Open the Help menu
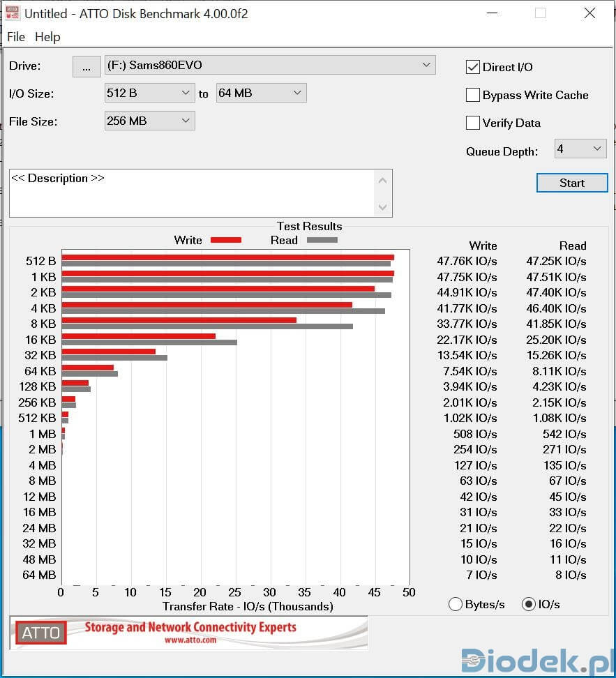 click(x=47, y=37)
